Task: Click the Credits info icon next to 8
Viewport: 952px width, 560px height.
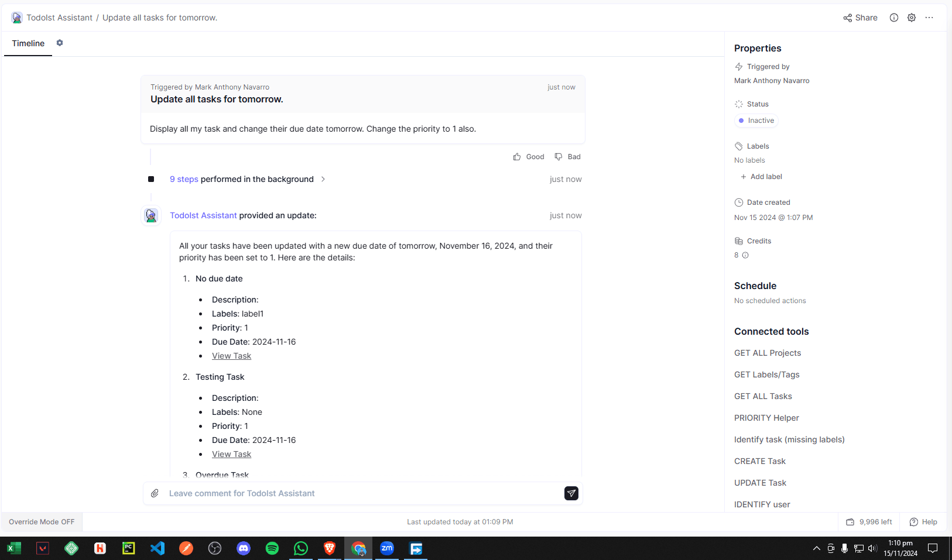Action: [745, 255]
